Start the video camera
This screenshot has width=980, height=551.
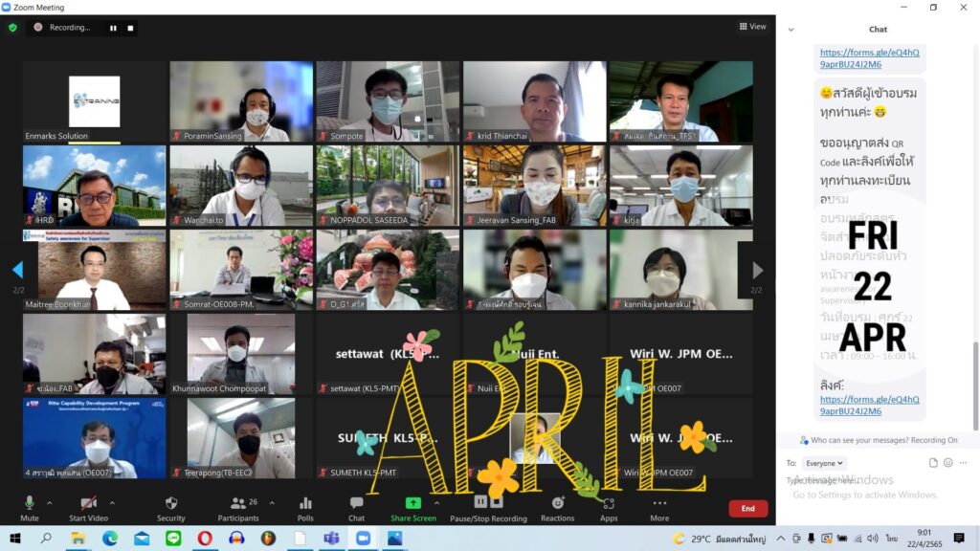(x=88, y=509)
